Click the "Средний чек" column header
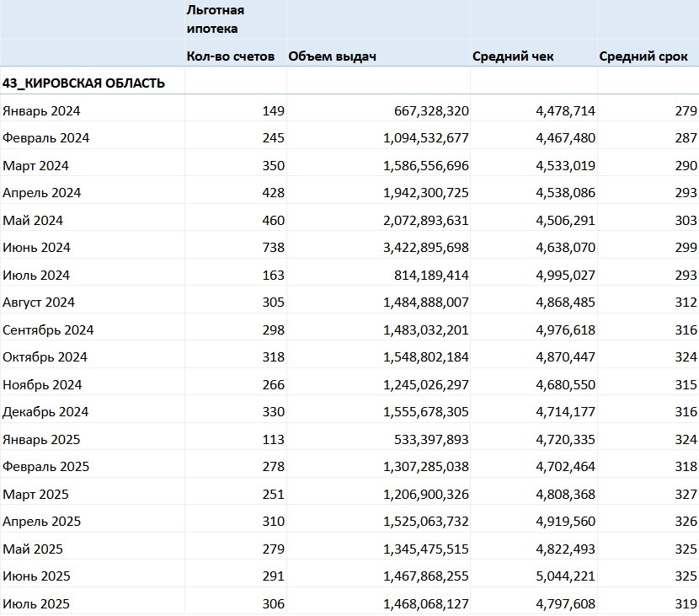699x616 pixels. (x=513, y=56)
